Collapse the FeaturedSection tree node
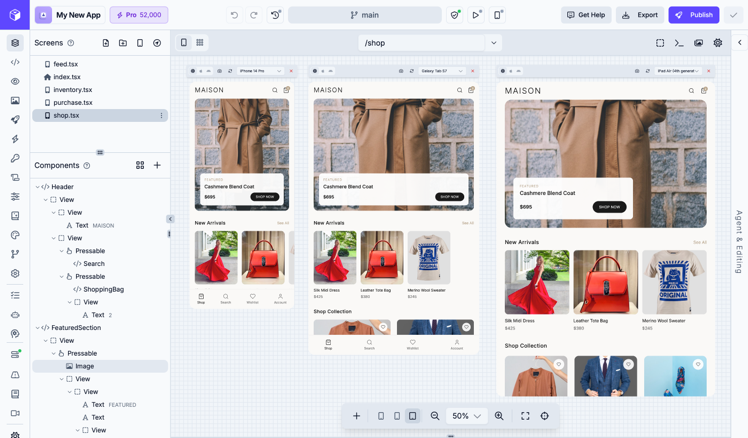The image size is (748, 438). [38, 328]
